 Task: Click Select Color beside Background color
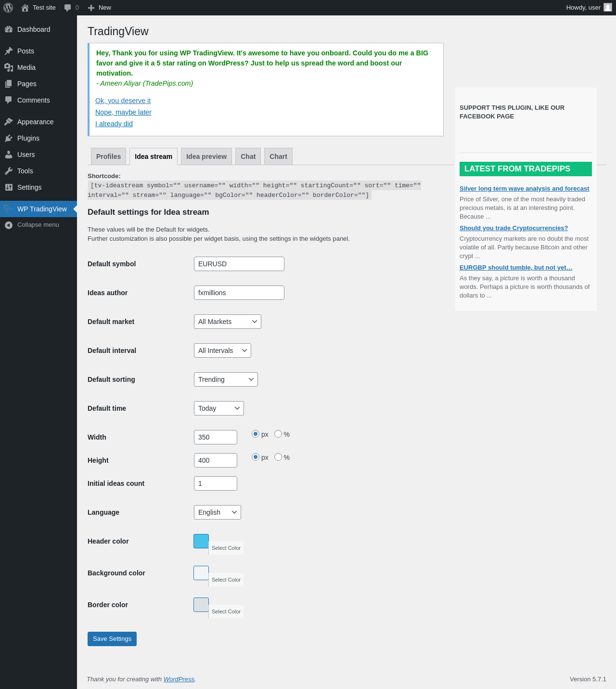(226, 580)
